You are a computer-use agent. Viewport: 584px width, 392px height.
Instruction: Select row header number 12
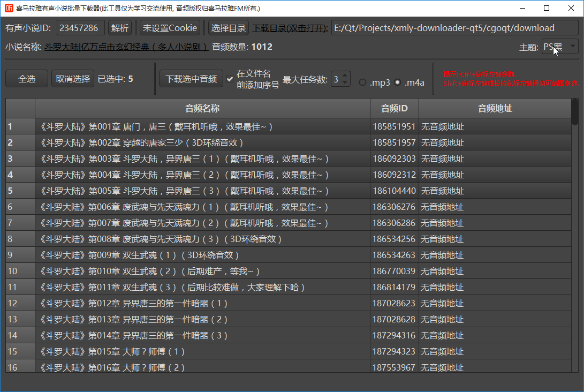click(20, 303)
